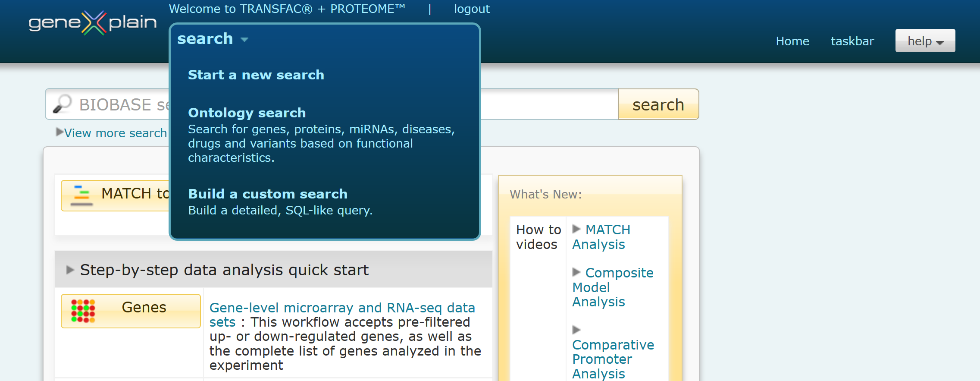Click the MATCH tool button
Screen dimensions: 980x381
116,195
